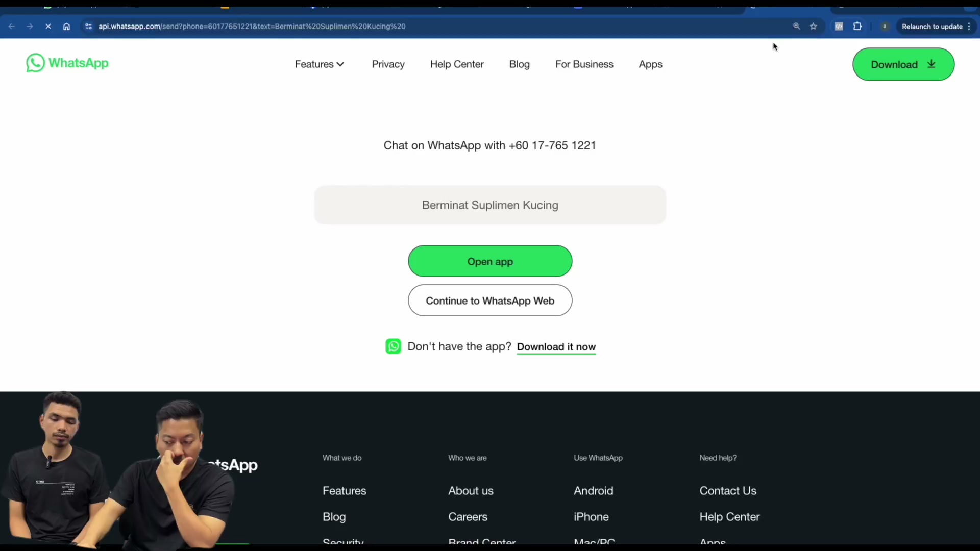The height and width of the screenshot is (551, 980).
Task: Click 'Chat on WhatsApp with +60 17-765 1221' text
Action: point(489,145)
